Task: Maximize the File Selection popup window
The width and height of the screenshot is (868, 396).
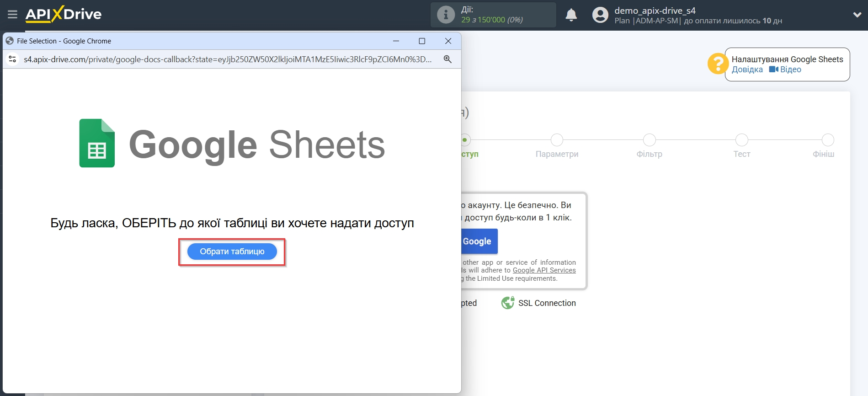Action: [422, 41]
